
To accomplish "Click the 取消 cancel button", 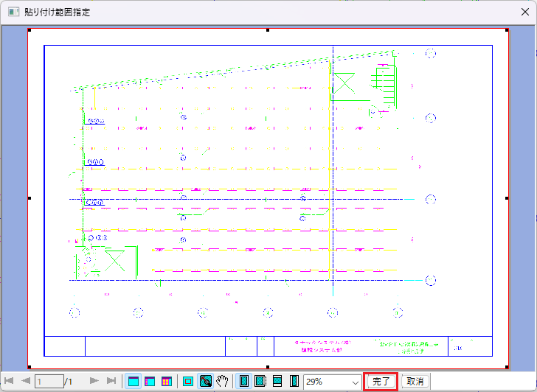I will (415, 382).
